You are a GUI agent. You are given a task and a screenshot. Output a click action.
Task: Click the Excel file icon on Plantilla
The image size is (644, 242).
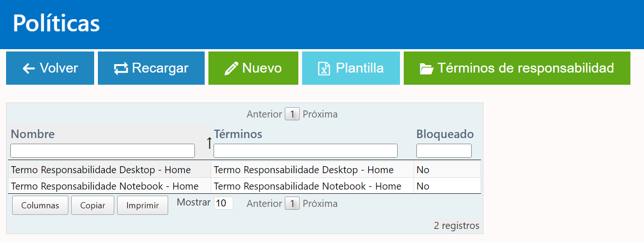point(324,69)
